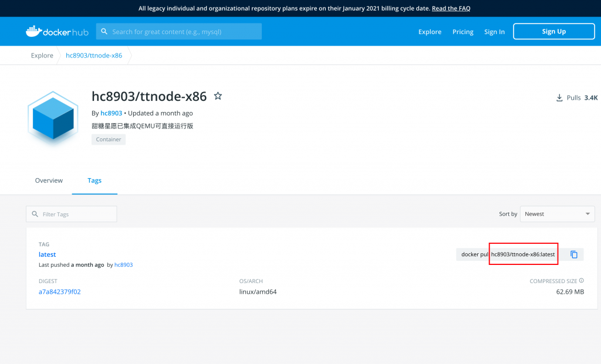Screen dimensions: 601x364
Task: Focus the Filter Tags input field
Action: [x=76, y=215]
